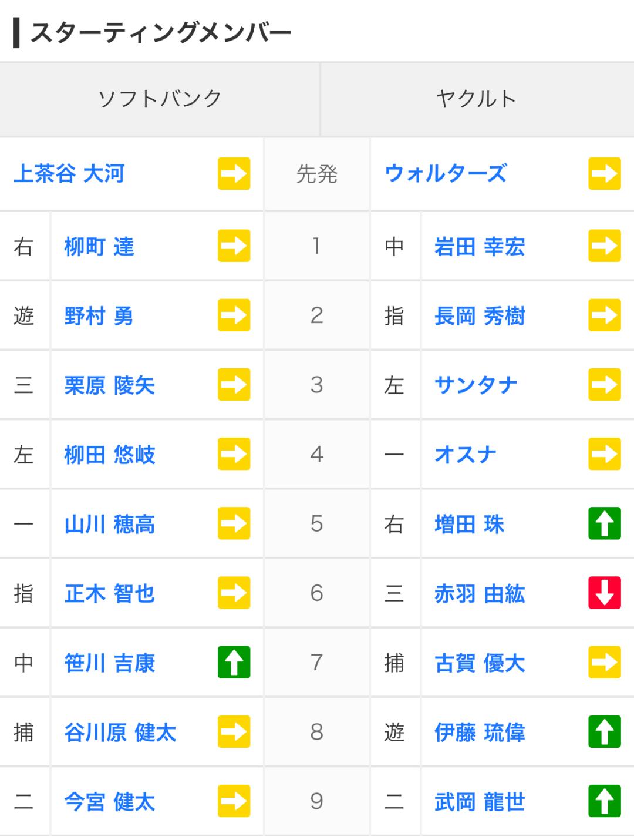Open player page for 柳町 達
634x840 pixels.
(99, 247)
